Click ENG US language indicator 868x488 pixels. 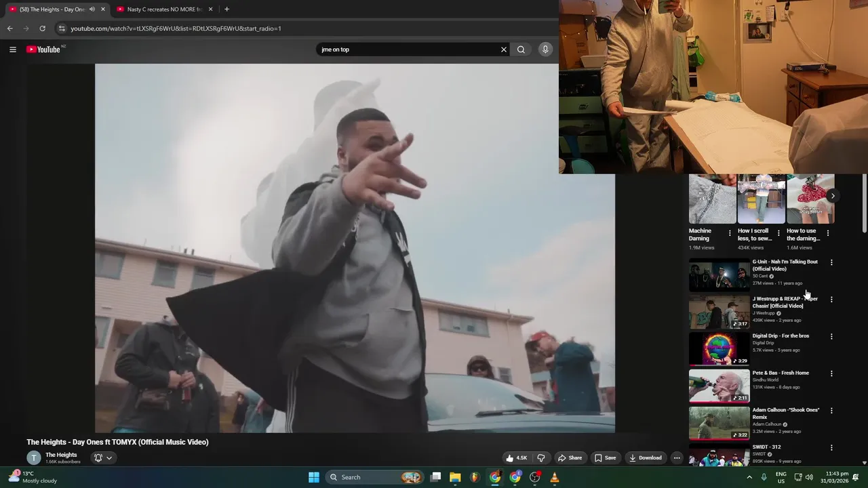[x=781, y=477]
